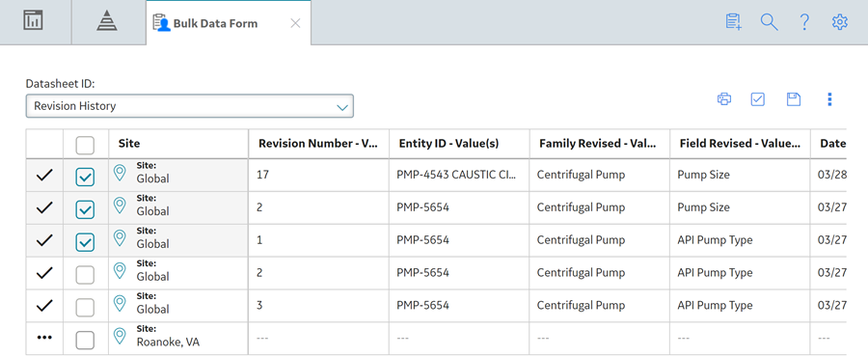
Task: Open the search magnifier icon
Action: pyautogui.click(x=769, y=22)
